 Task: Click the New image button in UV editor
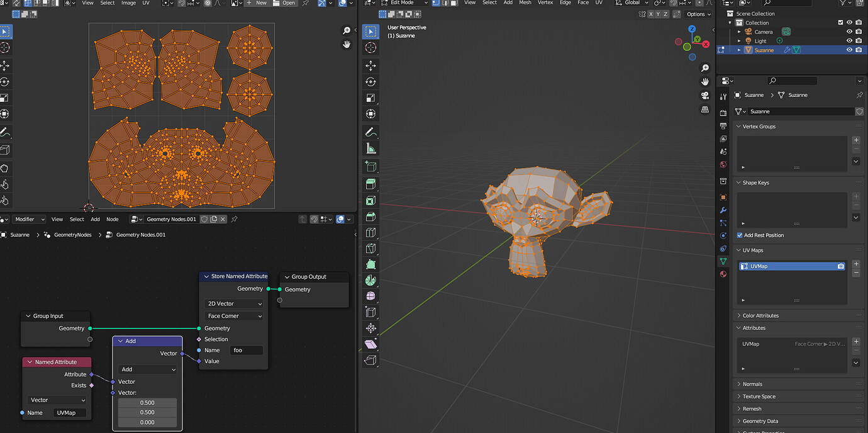pos(257,3)
